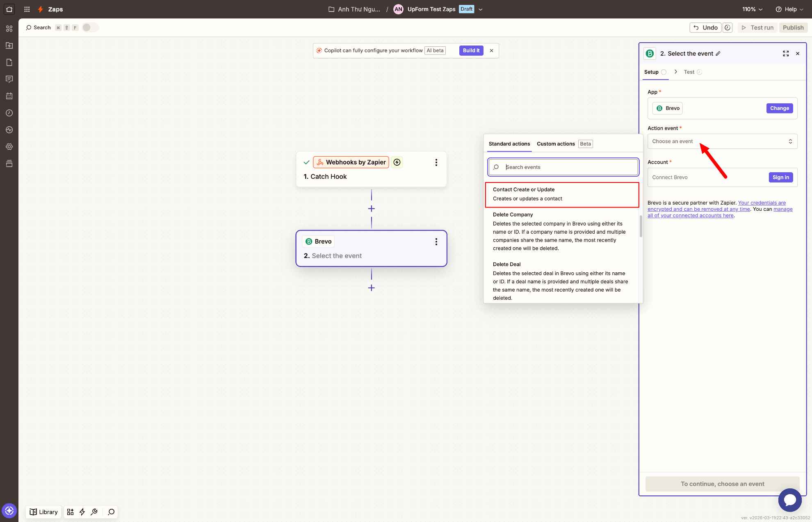The width and height of the screenshot is (812, 522).
Task: Click Change to switch the app
Action: [x=779, y=108]
